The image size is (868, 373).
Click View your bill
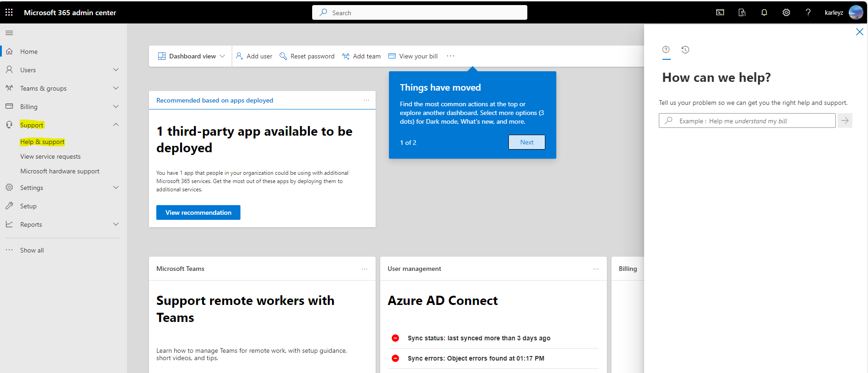tap(413, 56)
